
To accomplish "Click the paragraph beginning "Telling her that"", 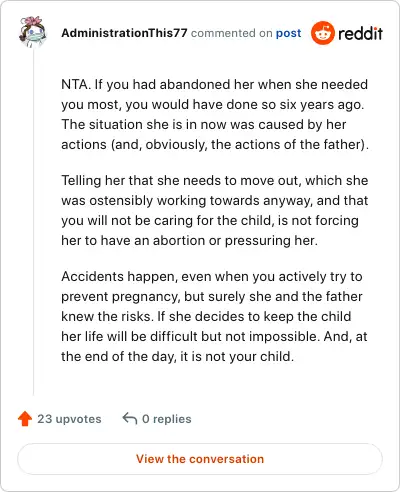I will click(x=215, y=210).
